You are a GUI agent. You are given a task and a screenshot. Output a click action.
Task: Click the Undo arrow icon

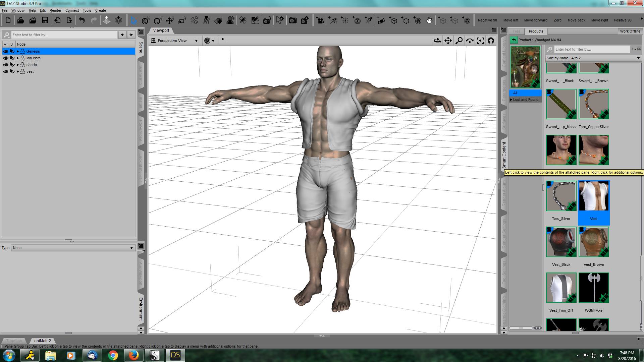[82, 20]
